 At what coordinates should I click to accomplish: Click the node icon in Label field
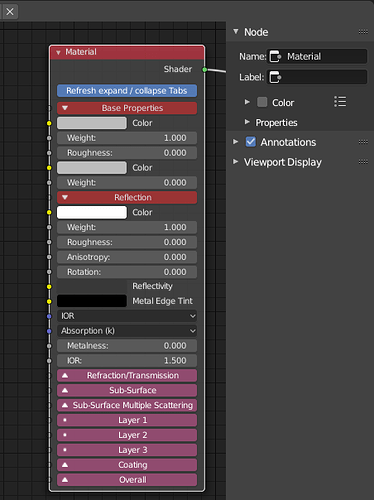(x=275, y=77)
